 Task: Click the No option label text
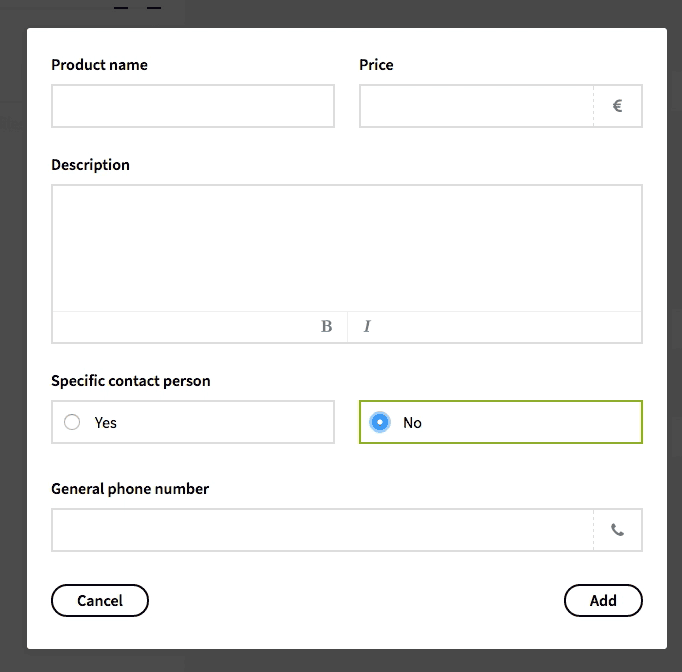(412, 423)
